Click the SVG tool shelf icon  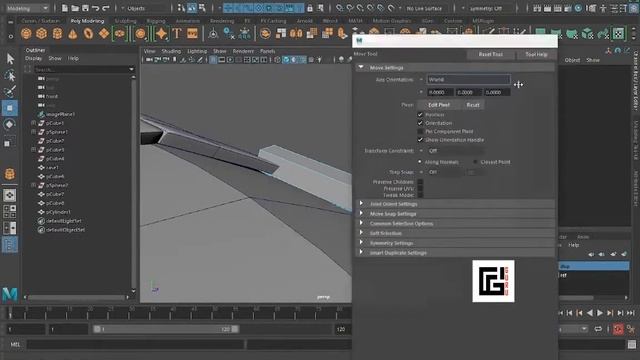point(192,33)
